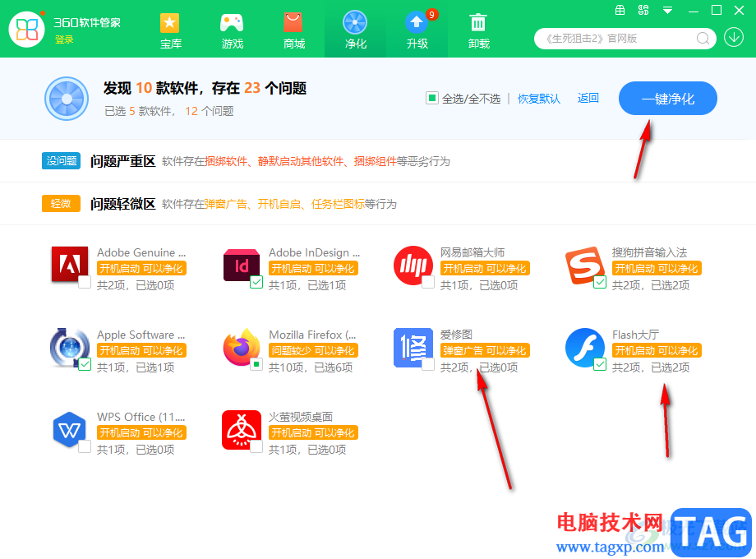
Task: Open the gift box icon in title bar
Action: [620, 10]
